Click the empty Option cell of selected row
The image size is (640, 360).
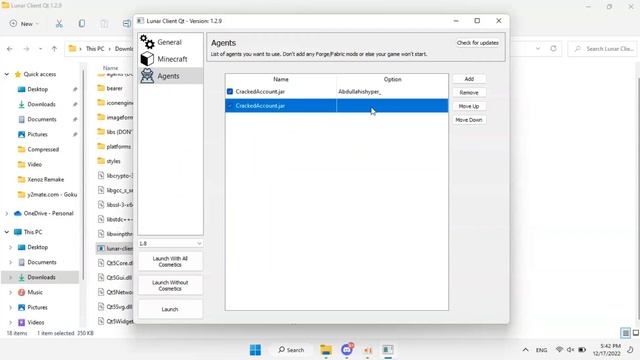point(392,106)
